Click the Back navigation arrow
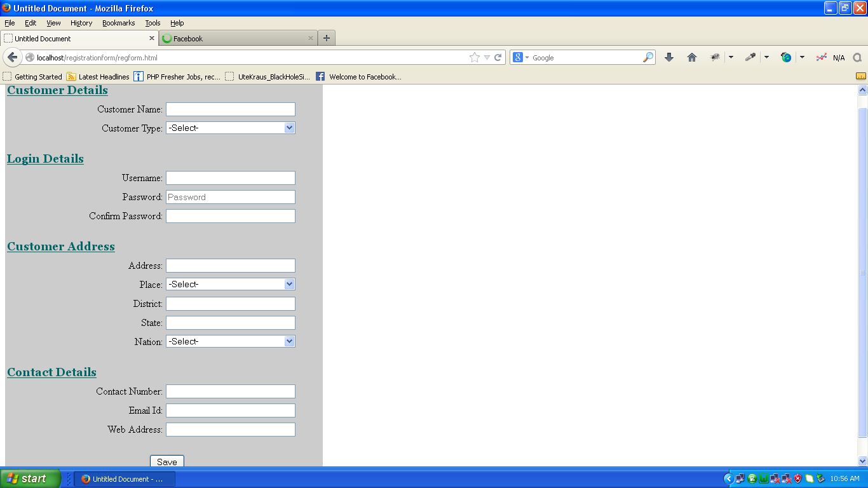The height and width of the screenshot is (488, 868). click(12, 57)
